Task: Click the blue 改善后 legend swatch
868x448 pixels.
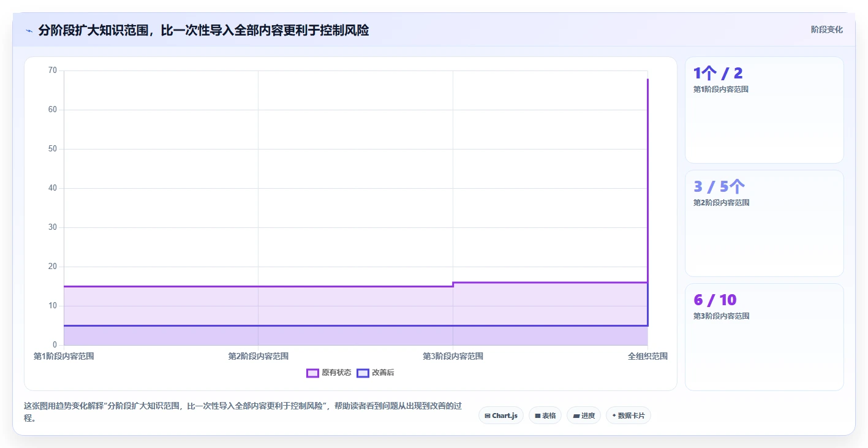Action: point(363,373)
